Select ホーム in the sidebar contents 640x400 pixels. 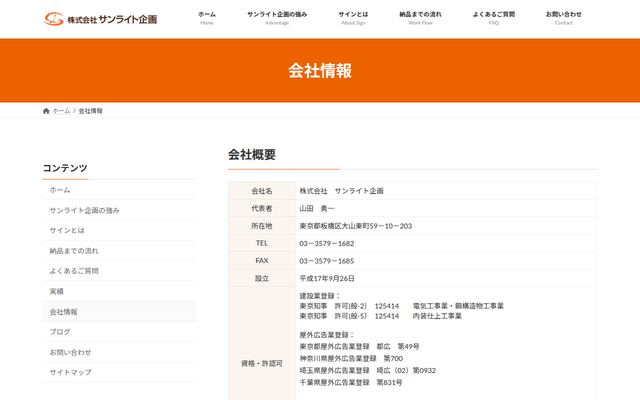[x=119, y=190]
